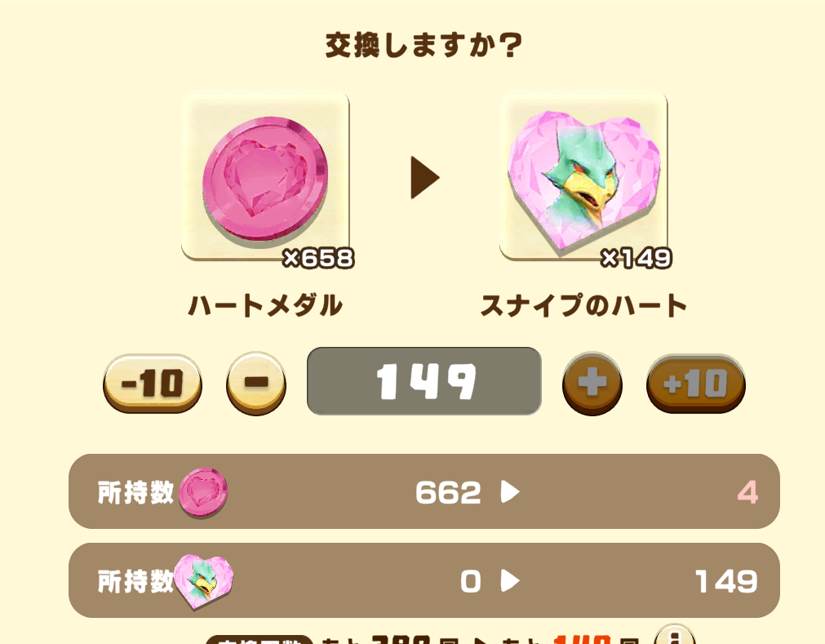The width and height of the screenshot is (825, 644).
Task: Increase exchange quantity by ten
Action: (695, 383)
